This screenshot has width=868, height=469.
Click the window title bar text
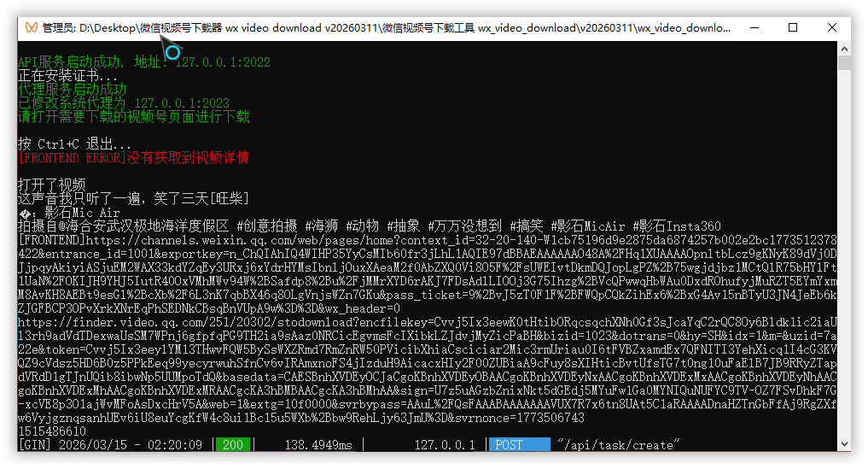tap(387, 27)
